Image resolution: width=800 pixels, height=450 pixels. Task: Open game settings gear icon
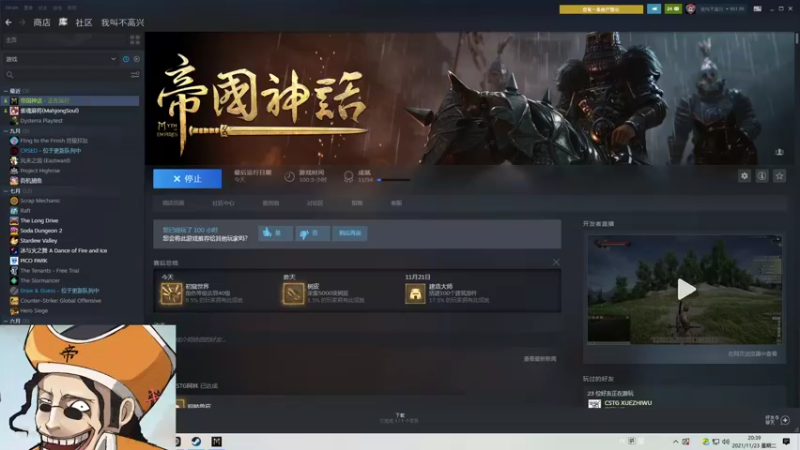coord(744,176)
